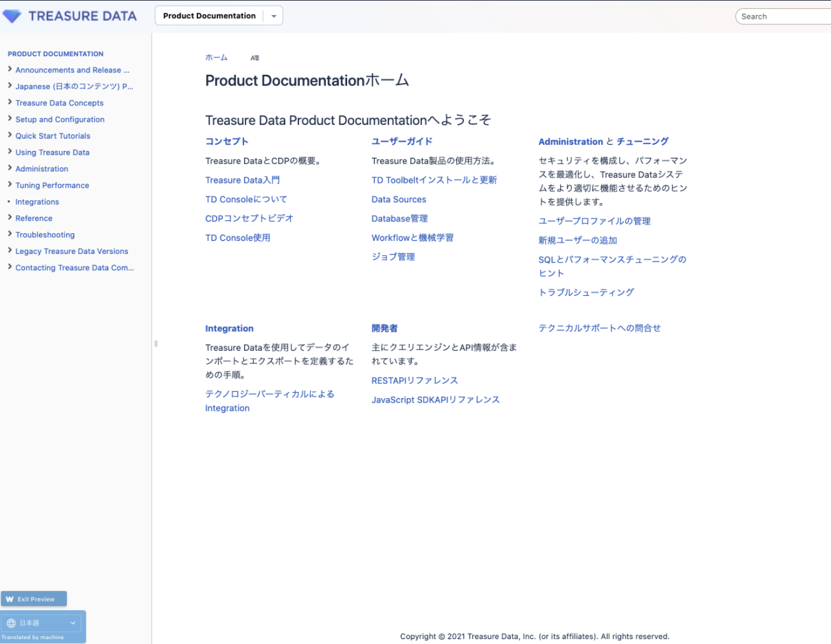The height and width of the screenshot is (644, 831).
Task: Click the translate icon beside the ホーム breadcrumb
Action: coord(255,58)
